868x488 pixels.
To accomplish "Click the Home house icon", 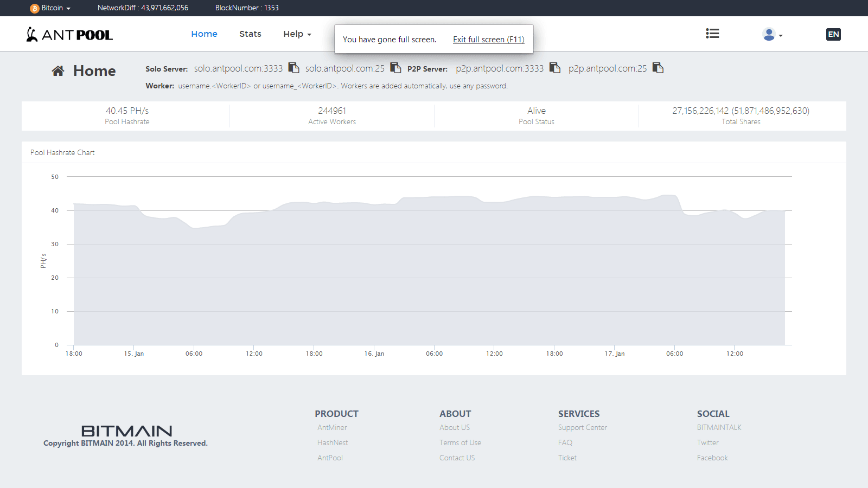I will pyautogui.click(x=58, y=70).
